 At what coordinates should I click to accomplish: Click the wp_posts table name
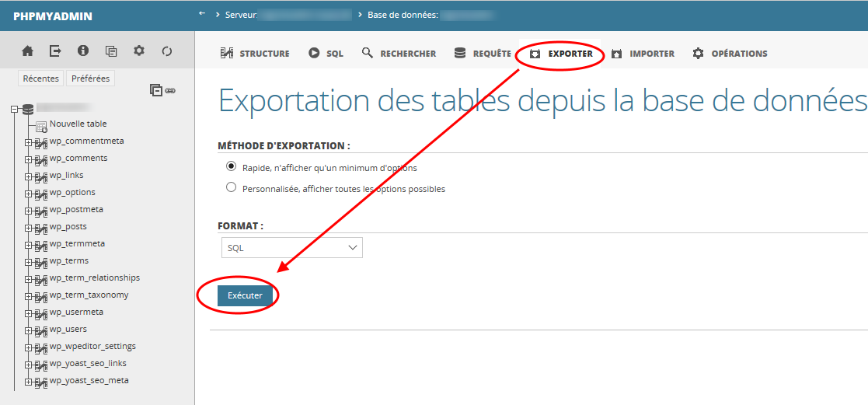click(68, 227)
